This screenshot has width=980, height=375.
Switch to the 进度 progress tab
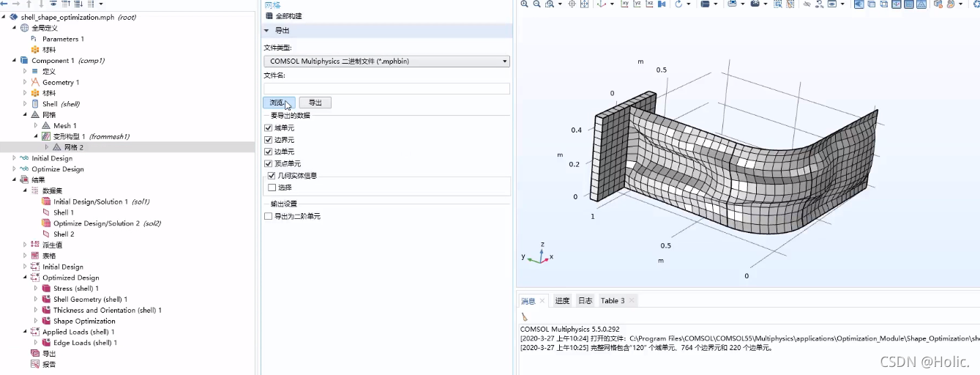562,301
